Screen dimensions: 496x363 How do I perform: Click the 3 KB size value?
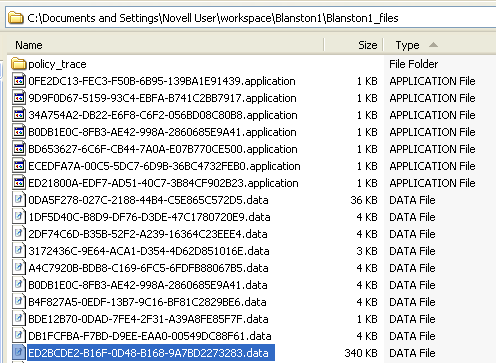(367, 251)
